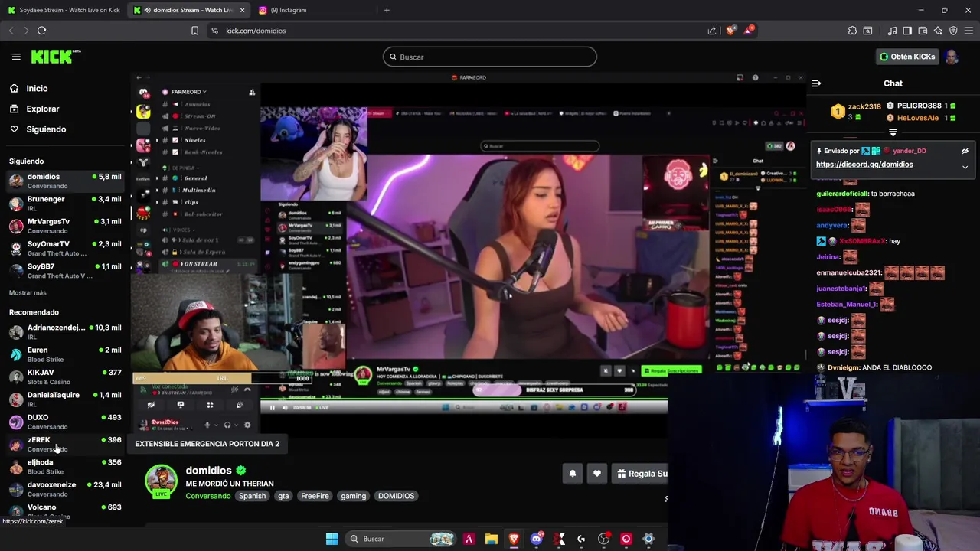This screenshot has width=980, height=551.
Task: Open eljhoda recommended channel
Action: (65, 466)
